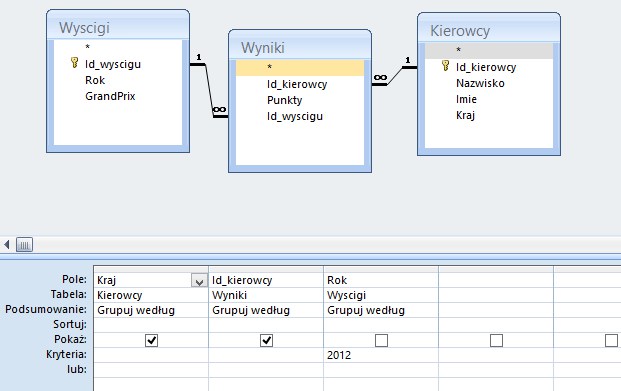Click the Wyscigi cell in Tabela row
Image resolution: width=621 pixels, height=391 pixels.
pos(381,295)
